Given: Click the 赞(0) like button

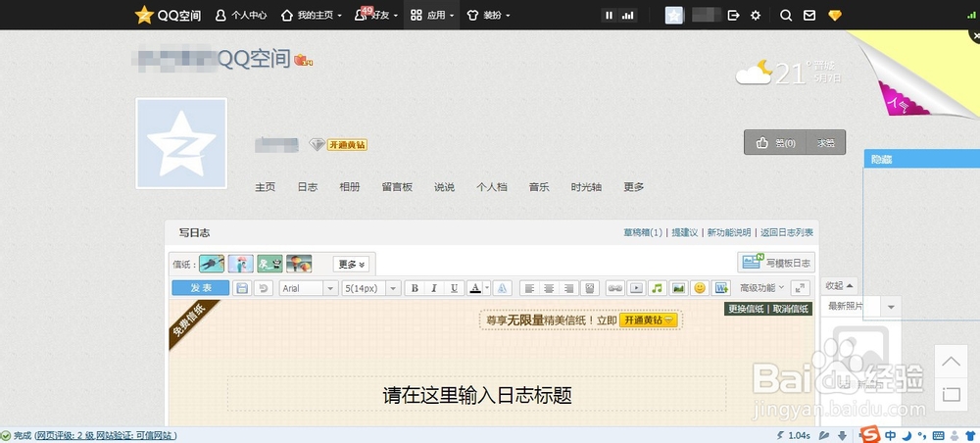Looking at the screenshot, I should point(775,142).
